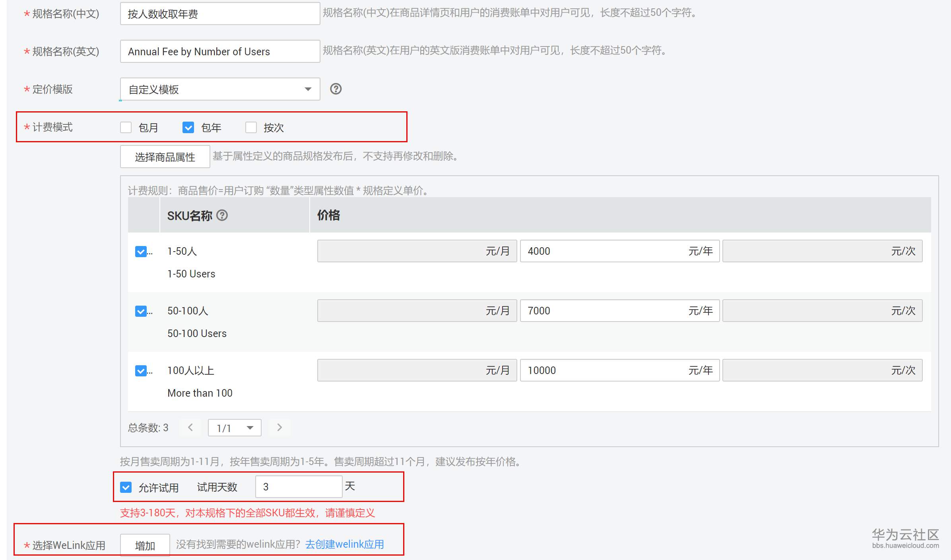Uncheck the 1-50人 SKU row checkbox
Screen dimensions: 951x560
click(x=141, y=252)
